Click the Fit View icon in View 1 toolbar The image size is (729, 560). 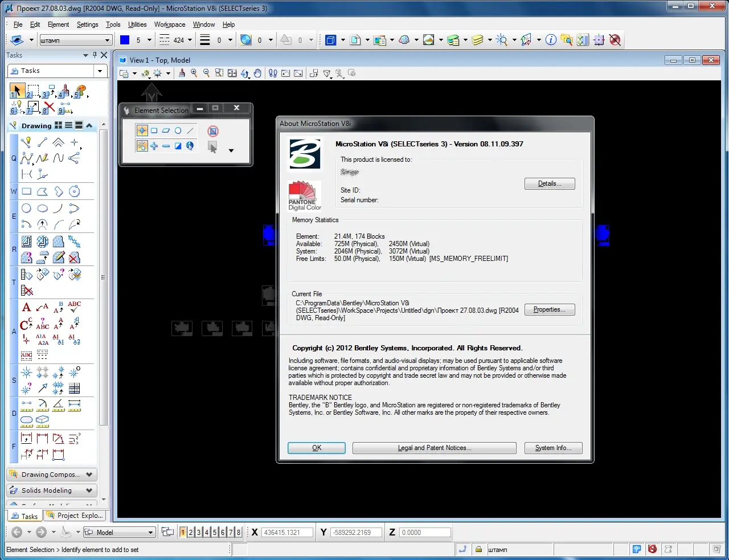point(232,73)
